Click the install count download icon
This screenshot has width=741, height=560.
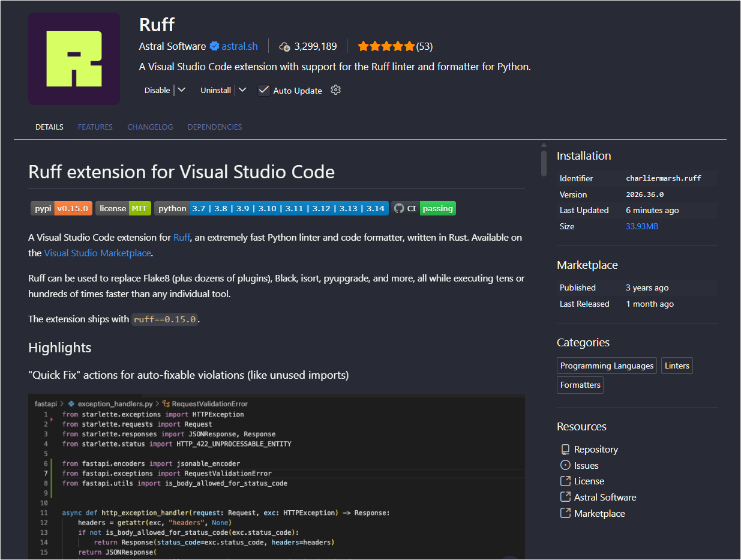pos(285,46)
